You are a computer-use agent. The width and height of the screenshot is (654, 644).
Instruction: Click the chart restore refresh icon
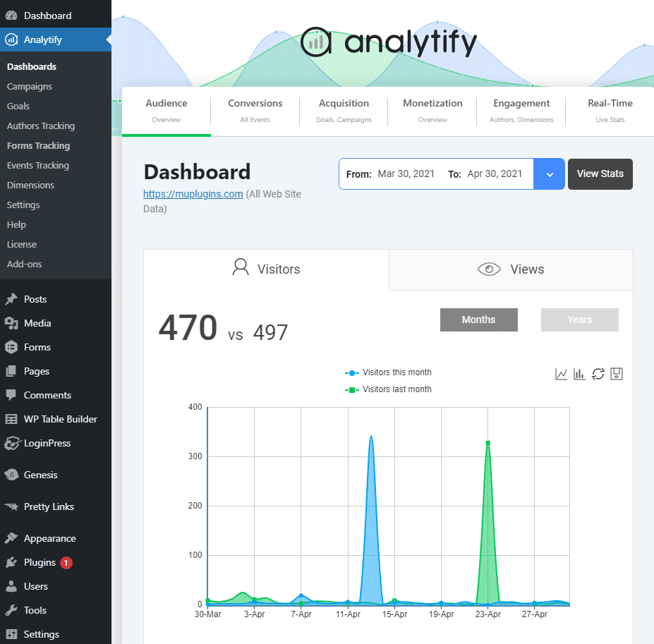pyautogui.click(x=598, y=374)
